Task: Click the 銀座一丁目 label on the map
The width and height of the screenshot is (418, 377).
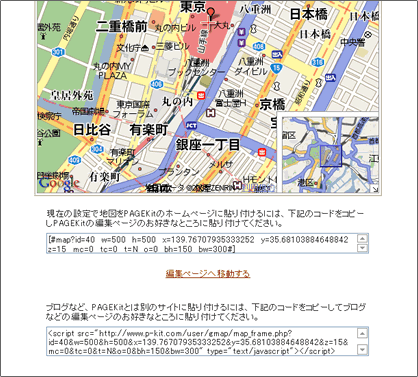Action: (208, 145)
